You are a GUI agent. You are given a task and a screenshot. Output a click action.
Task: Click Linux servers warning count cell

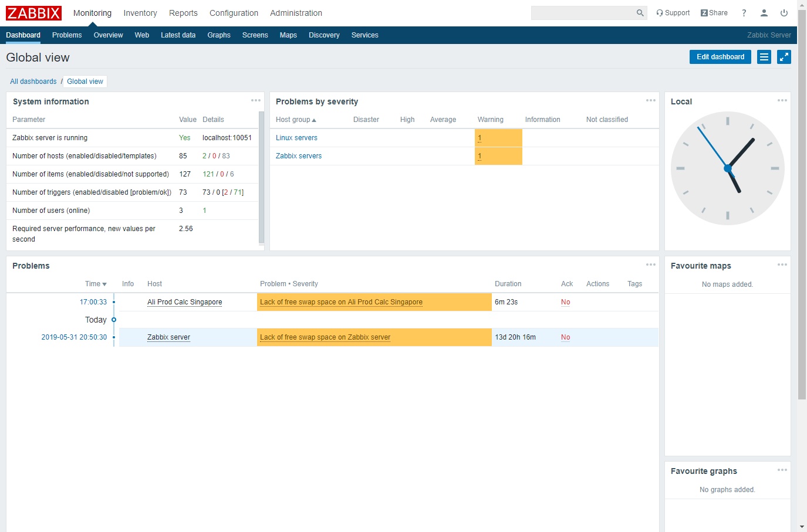point(498,138)
